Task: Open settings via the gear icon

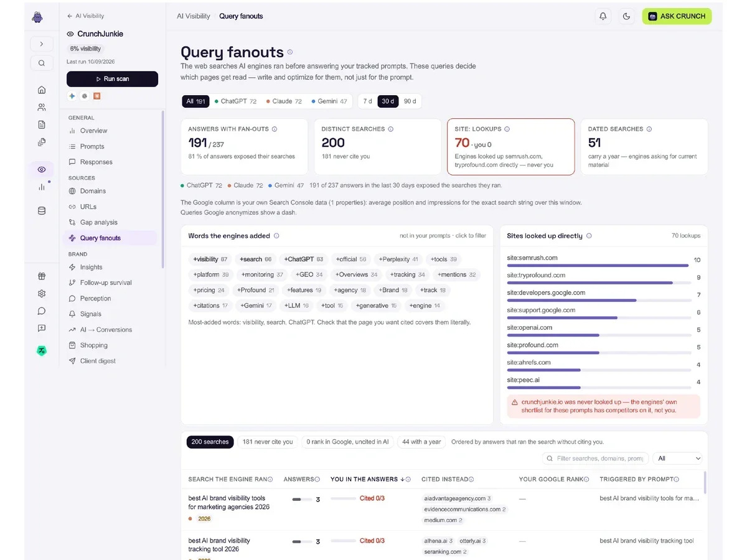Action: click(42, 294)
